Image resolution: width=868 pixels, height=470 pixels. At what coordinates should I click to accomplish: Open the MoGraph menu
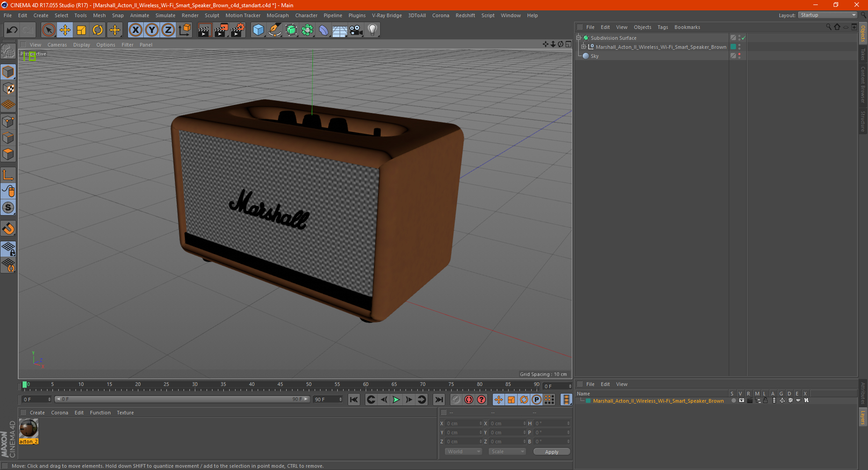278,15
